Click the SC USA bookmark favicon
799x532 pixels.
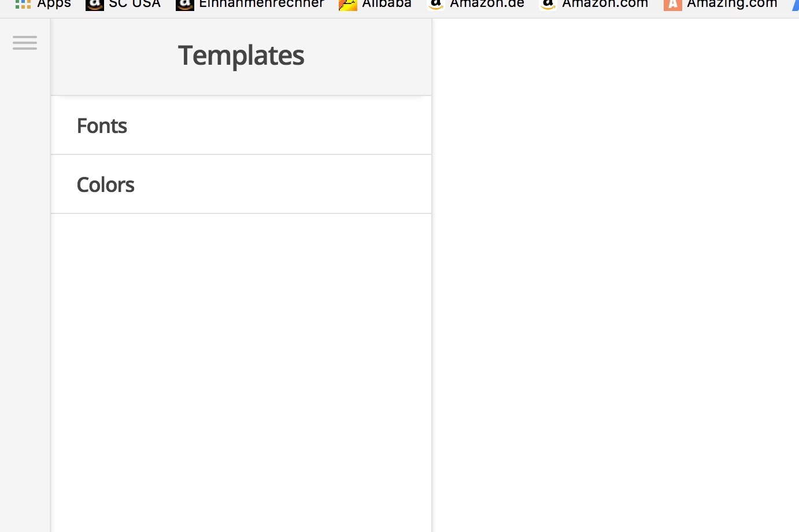pos(94,5)
